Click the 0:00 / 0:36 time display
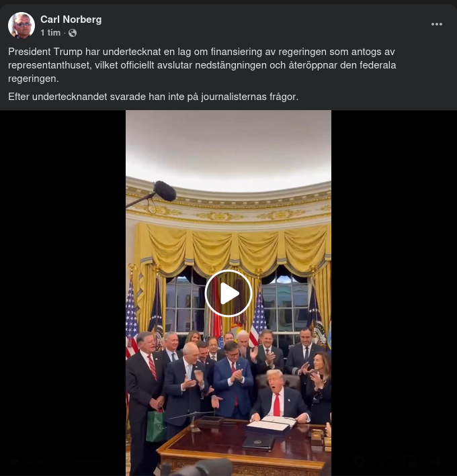The width and height of the screenshot is (457, 476). pos(48,461)
